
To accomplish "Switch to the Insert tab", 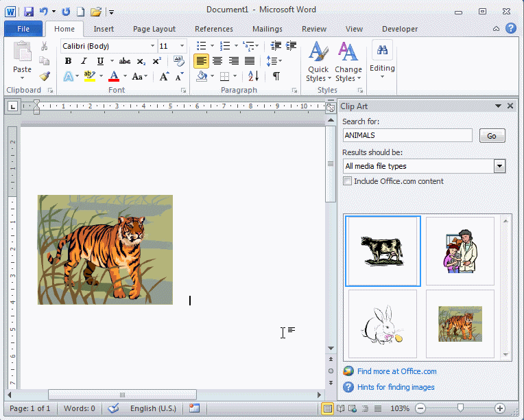I will (x=104, y=29).
